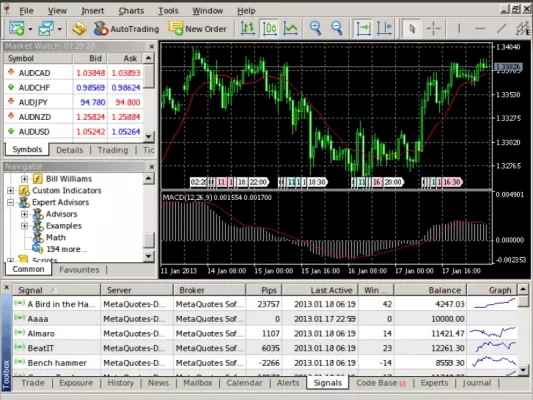
Task: Select the Vertical Line drawing tool
Action: [x=459, y=29]
